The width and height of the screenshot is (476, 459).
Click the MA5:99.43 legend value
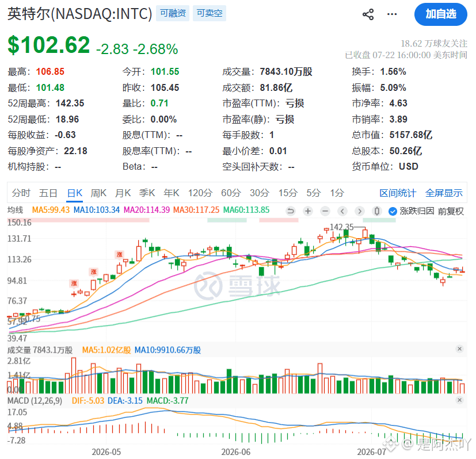(x=51, y=210)
